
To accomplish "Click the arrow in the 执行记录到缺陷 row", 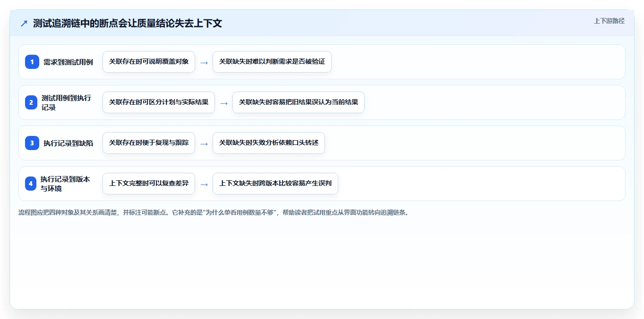I will (x=204, y=143).
